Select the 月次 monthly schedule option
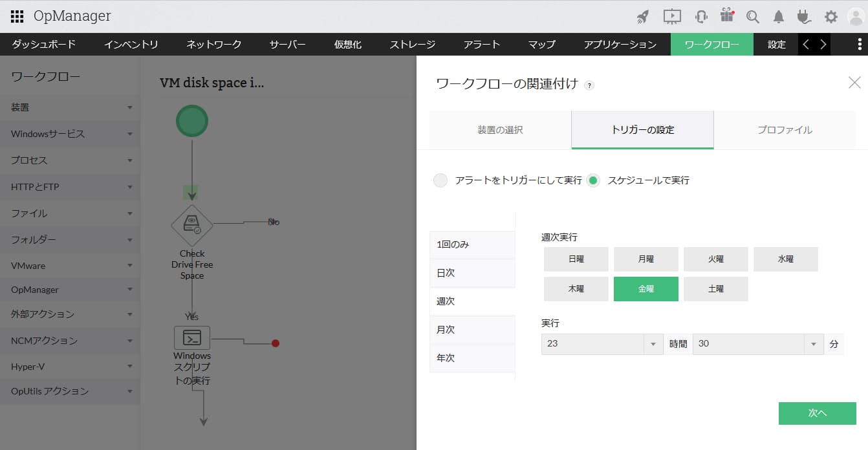 (472, 330)
